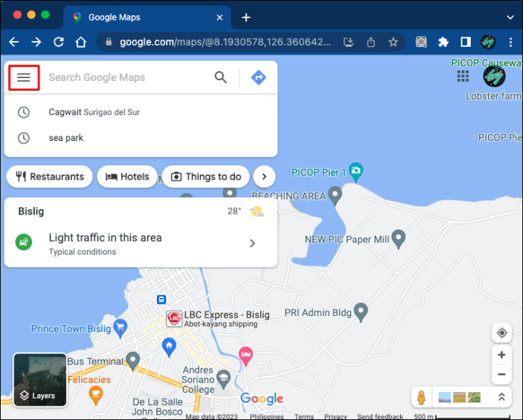Toggle the Chrome side panel
The height and width of the screenshot is (420, 523).
pyautogui.click(x=465, y=42)
